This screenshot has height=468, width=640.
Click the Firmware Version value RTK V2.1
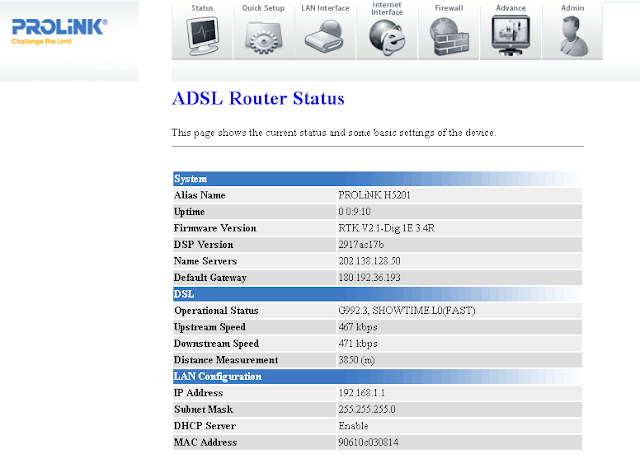point(386,228)
